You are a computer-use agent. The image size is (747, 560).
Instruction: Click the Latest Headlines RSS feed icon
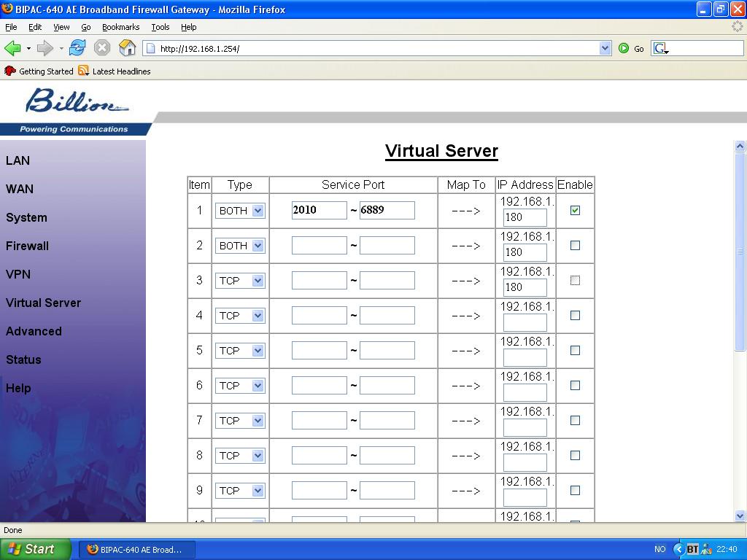click(x=83, y=71)
